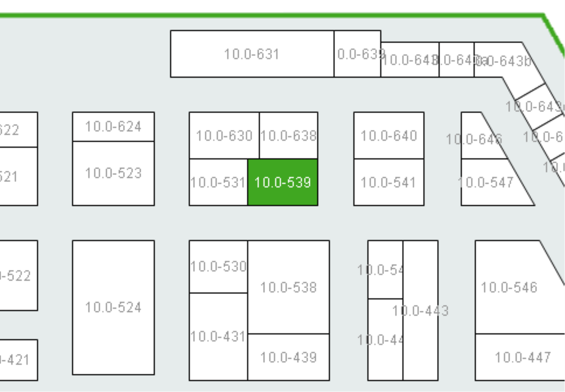
Task: Select booth 10.0-431
Action: pos(218,336)
